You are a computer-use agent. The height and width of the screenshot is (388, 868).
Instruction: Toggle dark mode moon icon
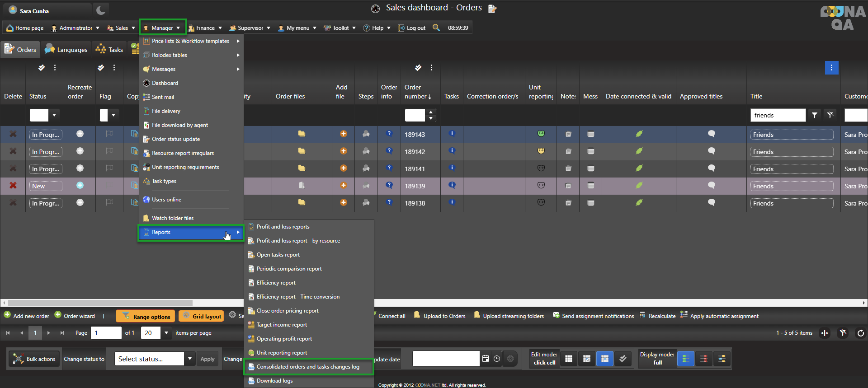pos(101,10)
